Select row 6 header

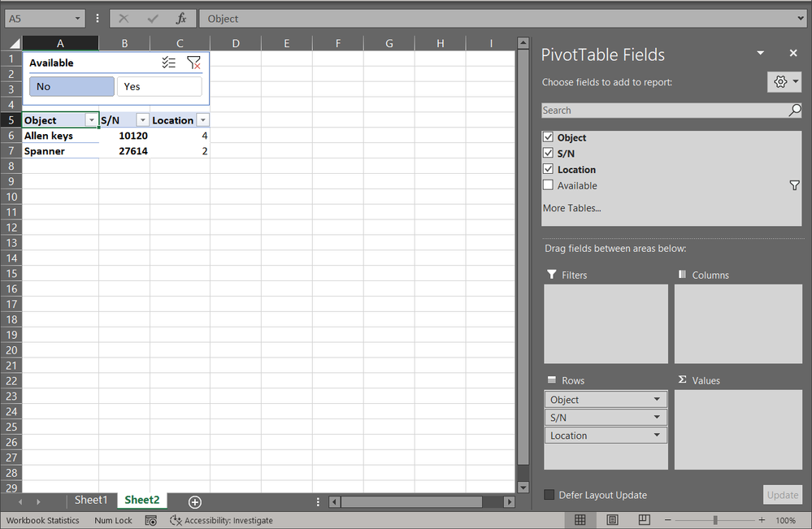click(x=11, y=136)
